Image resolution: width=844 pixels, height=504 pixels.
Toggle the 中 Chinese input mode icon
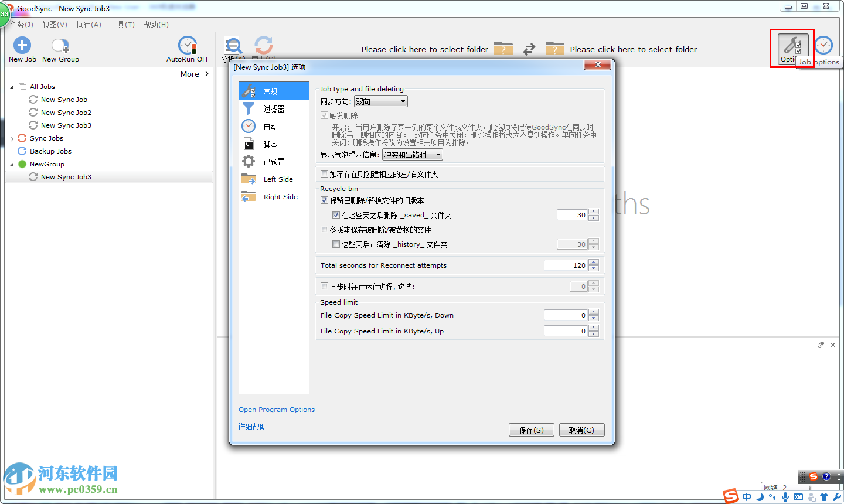pos(747,497)
